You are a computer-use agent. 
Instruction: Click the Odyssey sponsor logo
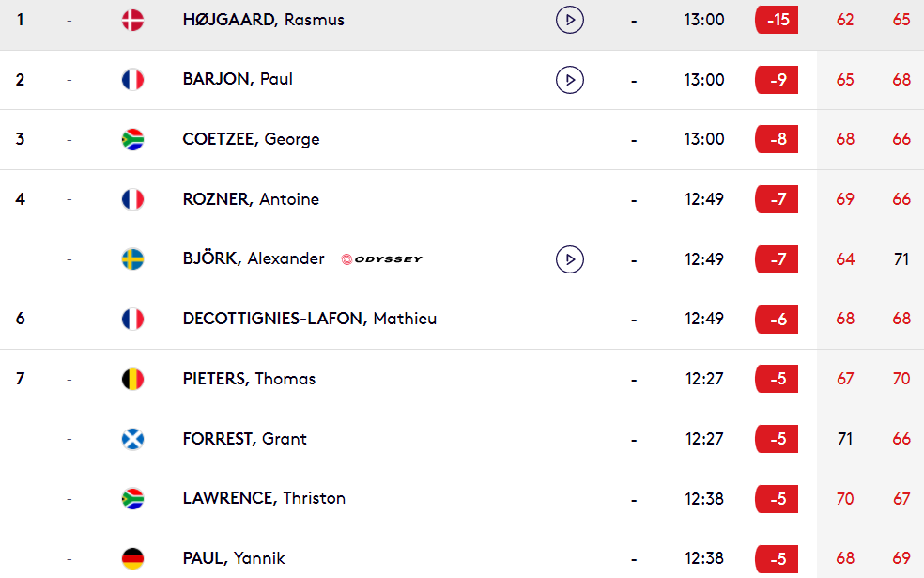pyautogui.click(x=382, y=258)
